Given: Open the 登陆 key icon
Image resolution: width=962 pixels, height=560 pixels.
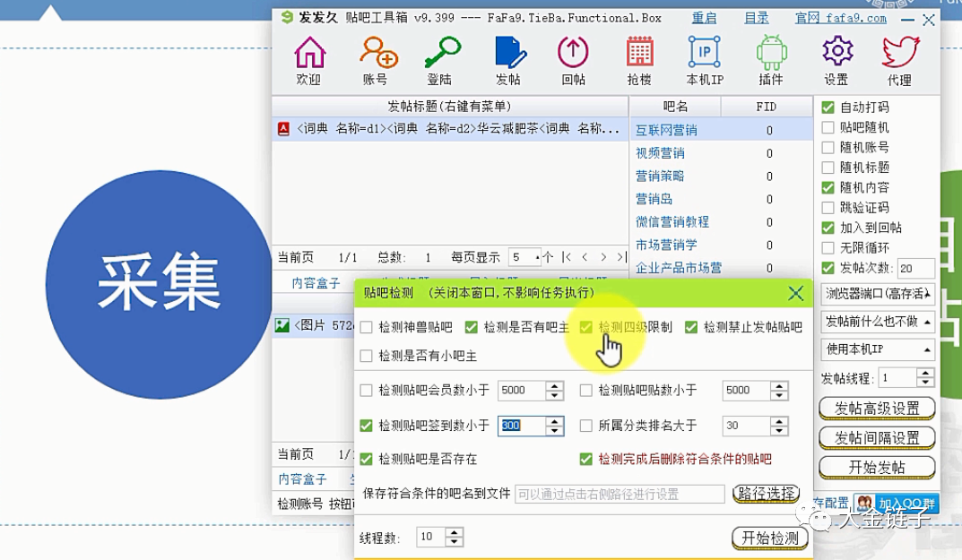Looking at the screenshot, I should click(x=440, y=60).
